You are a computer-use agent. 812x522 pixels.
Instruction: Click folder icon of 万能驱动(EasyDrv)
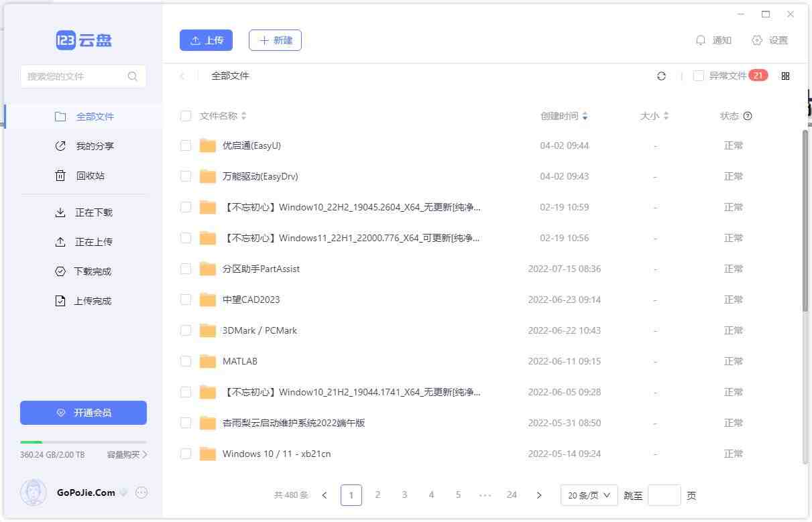tap(208, 176)
